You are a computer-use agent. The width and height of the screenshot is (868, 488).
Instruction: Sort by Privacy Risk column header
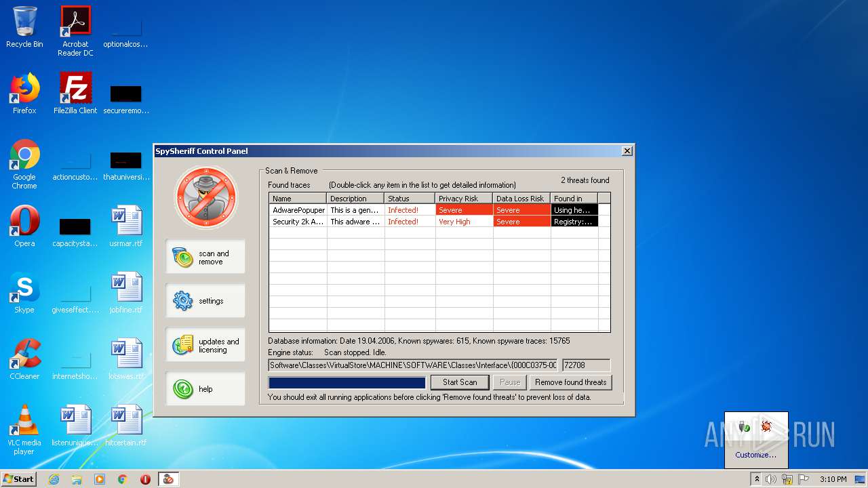(465, 199)
